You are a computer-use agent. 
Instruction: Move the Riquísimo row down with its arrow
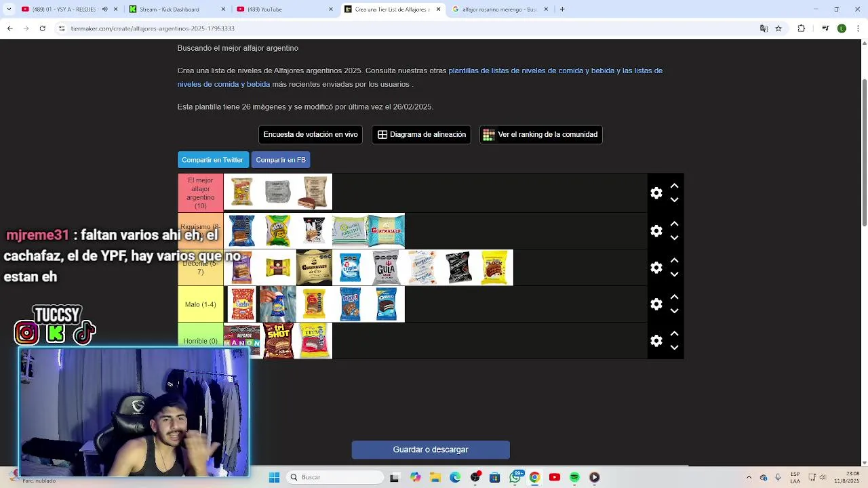coord(674,238)
